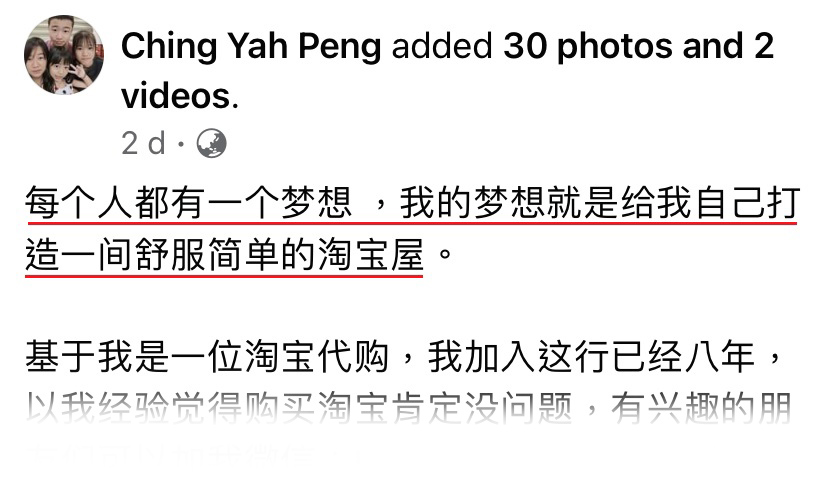The image size is (828, 485).
Task: Click the faded text 有兴趣的朋
Action: point(701,408)
